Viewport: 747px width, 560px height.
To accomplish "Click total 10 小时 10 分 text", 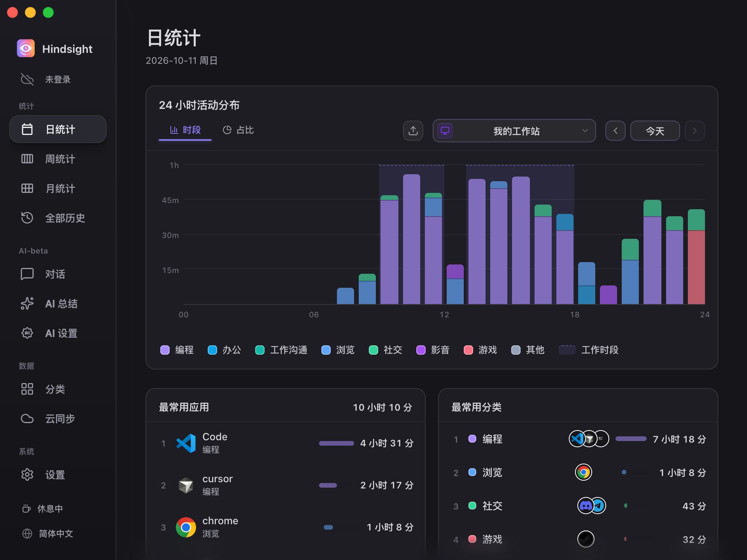I will pos(382,407).
